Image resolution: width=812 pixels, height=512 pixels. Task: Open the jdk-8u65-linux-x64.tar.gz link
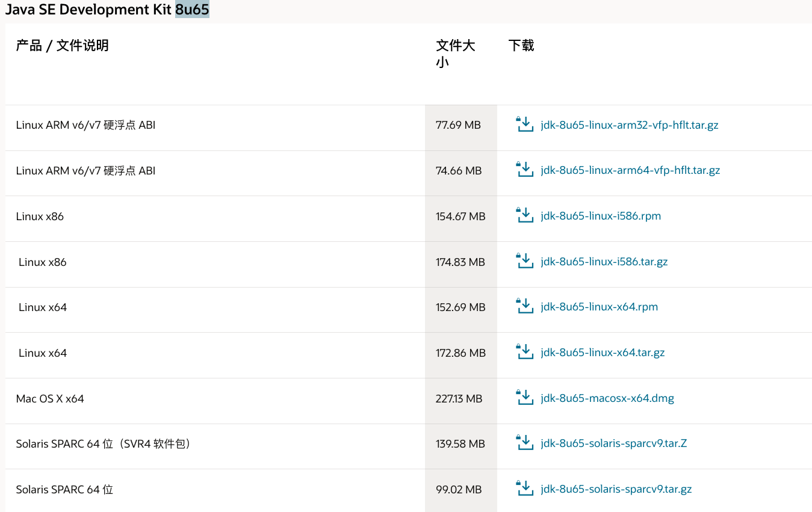[603, 353]
